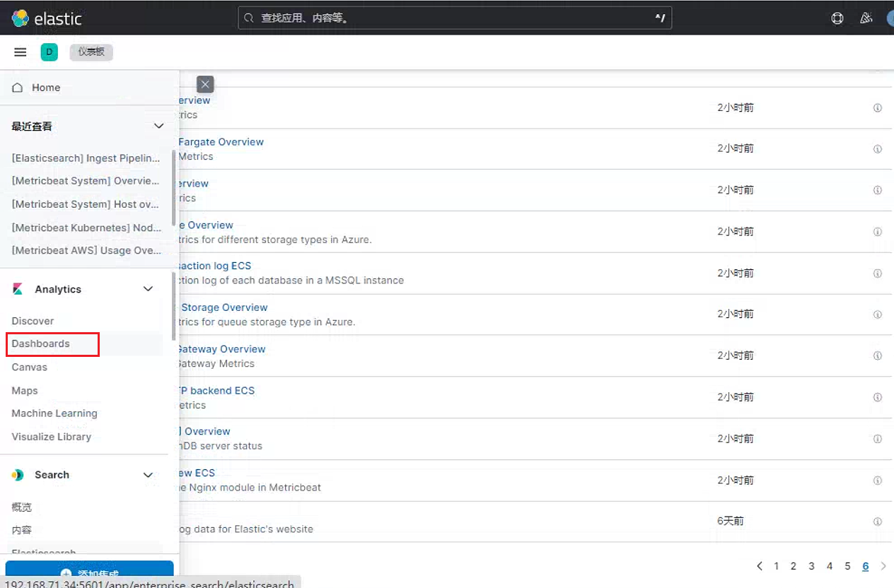Click the Elastic logo icon
This screenshot has width=894, height=588.
[20, 18]
